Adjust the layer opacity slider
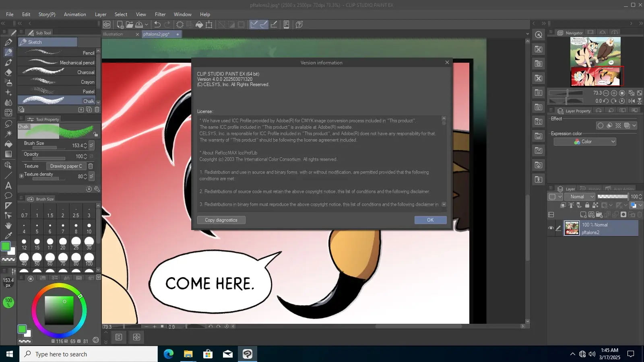The height and width of the screenshot is (362, 644). pos(612,197)
